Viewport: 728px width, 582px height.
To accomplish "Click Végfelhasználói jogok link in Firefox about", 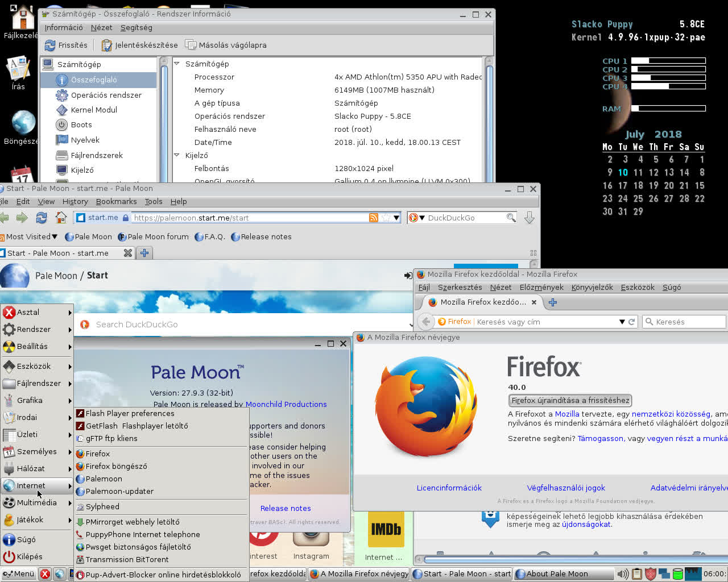I will point(565,488).
